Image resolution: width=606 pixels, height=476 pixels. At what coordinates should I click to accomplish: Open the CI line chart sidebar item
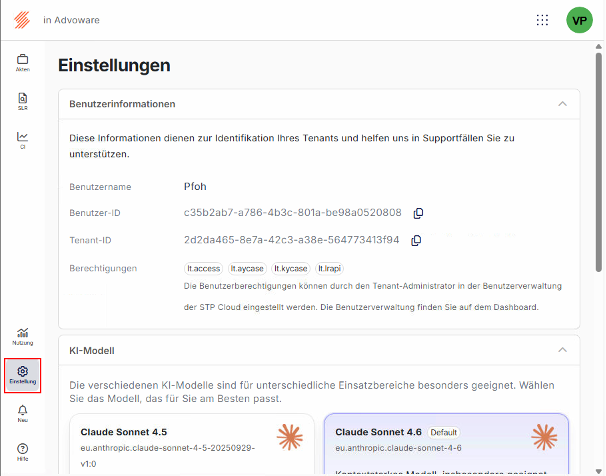point(22,140)
